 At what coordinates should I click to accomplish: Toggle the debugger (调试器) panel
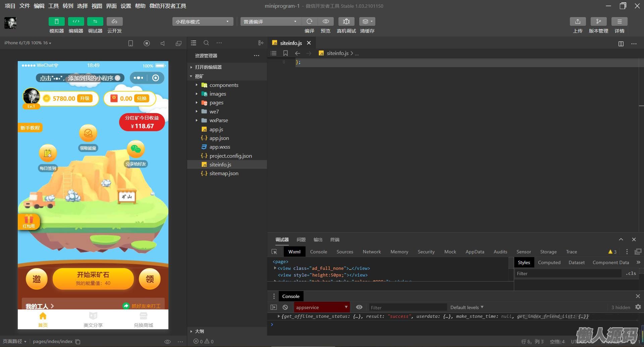pos(95,21)
